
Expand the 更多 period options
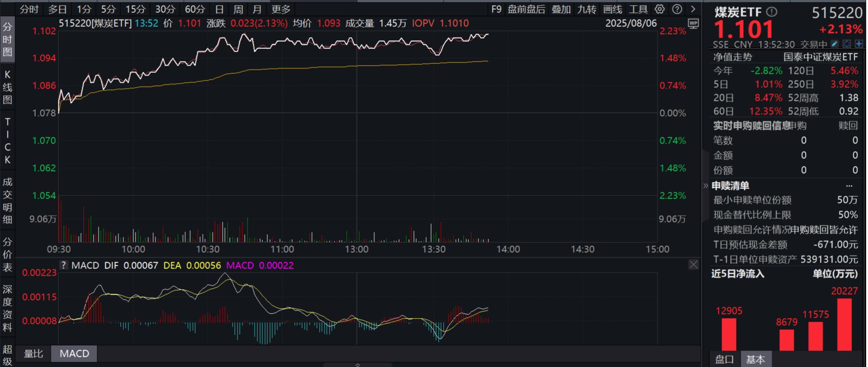pos(281,9)
